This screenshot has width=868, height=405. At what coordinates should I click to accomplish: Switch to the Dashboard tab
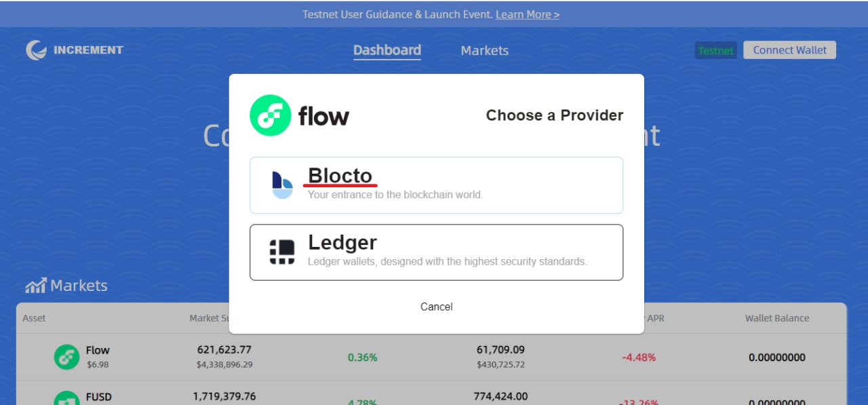(387, 50)
